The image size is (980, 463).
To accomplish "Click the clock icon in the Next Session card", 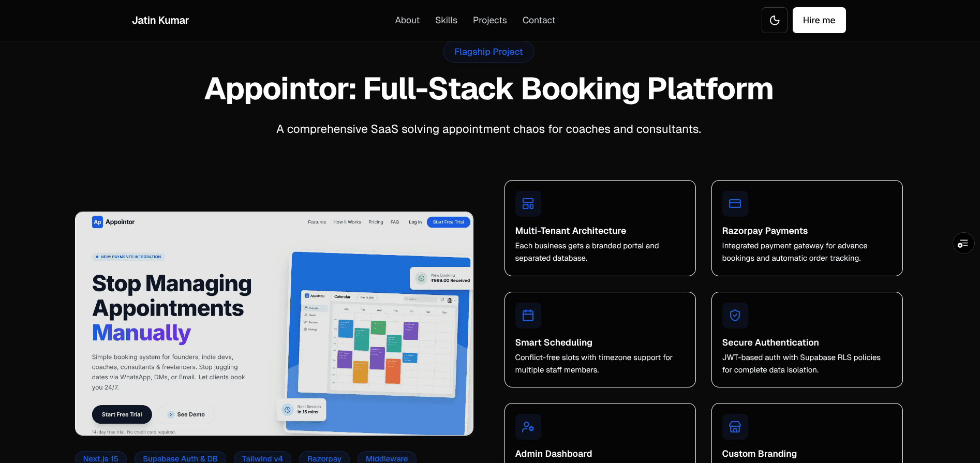I will tap(288, 410).
